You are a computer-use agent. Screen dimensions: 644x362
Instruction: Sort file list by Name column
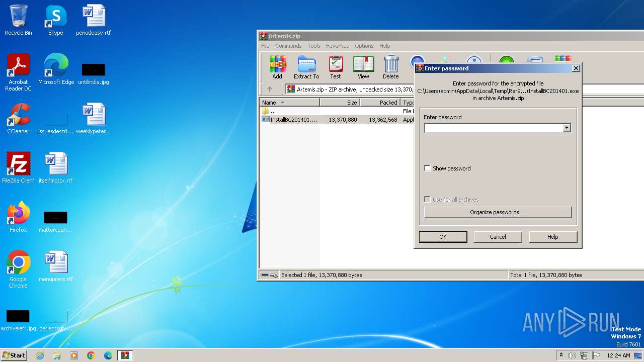tap(289, 102)
